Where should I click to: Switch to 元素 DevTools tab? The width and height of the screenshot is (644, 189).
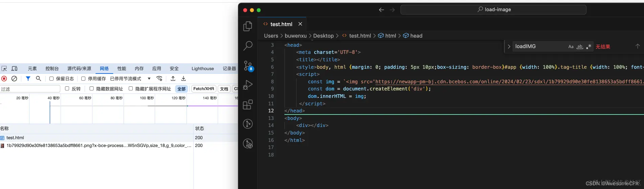tap(33, 68)
